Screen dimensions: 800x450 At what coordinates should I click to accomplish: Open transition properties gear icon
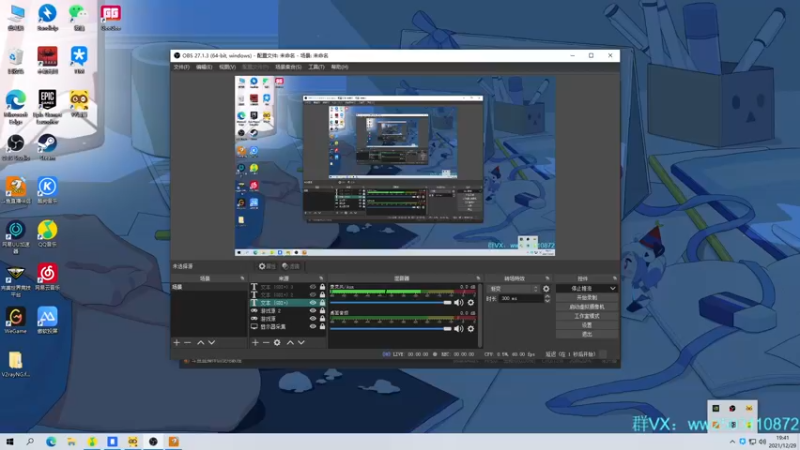(x=546, y=288)
